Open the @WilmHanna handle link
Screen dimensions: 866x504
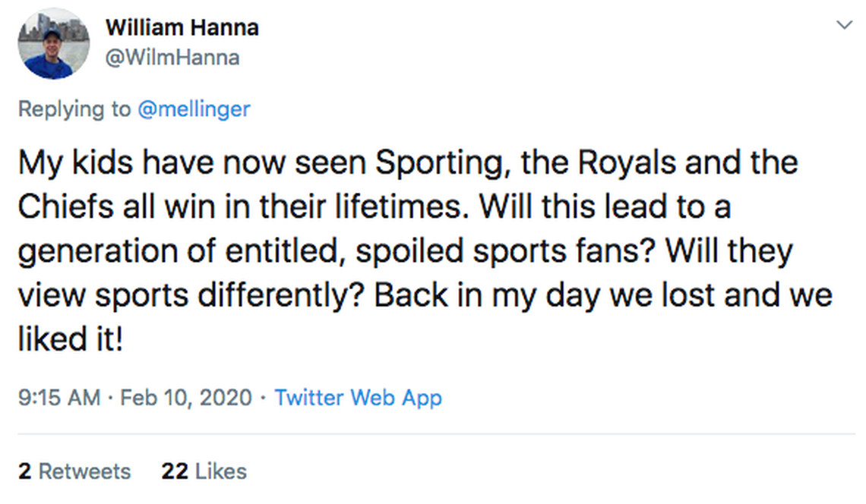pyautogui.click(x=172, y=57)
